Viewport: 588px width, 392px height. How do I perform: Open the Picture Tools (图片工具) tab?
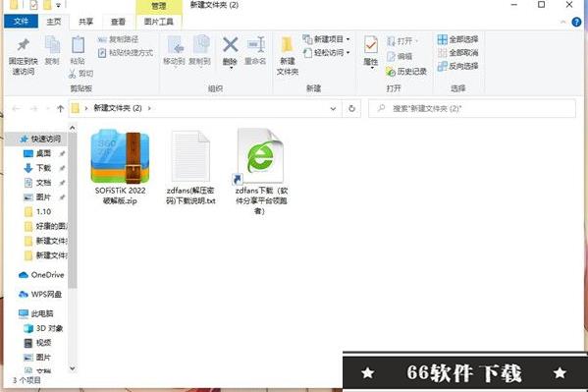coord(159,22)
